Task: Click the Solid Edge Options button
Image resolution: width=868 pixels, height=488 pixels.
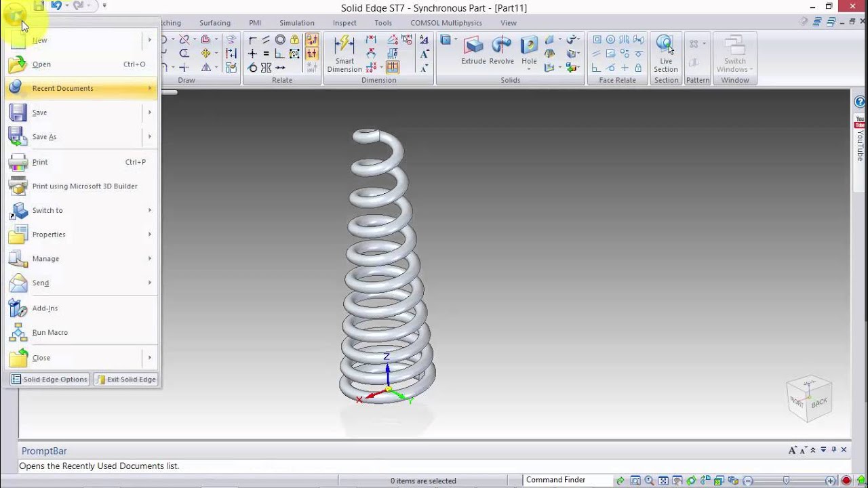Action: [x=49, y=380]
